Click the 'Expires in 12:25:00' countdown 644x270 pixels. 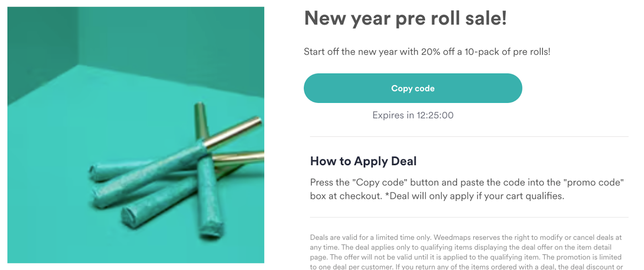(x=413, y=115)
